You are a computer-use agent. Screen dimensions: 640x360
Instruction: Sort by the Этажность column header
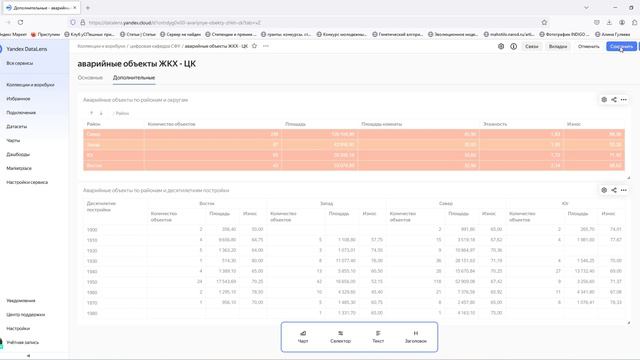495,124
